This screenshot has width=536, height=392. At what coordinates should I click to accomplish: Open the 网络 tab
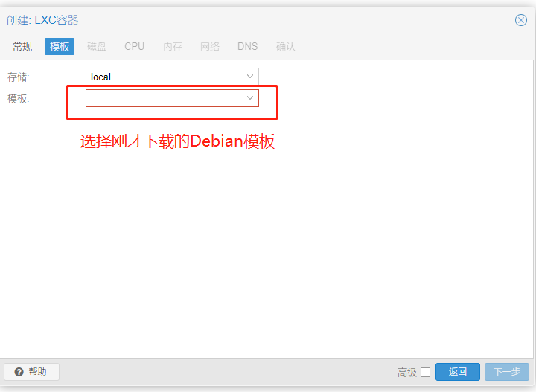210,46
